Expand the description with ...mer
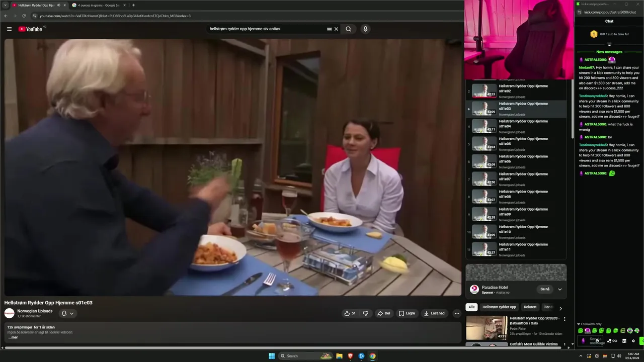Image resolution: width=644 pixels, height=362 pixels. point(14,337)
